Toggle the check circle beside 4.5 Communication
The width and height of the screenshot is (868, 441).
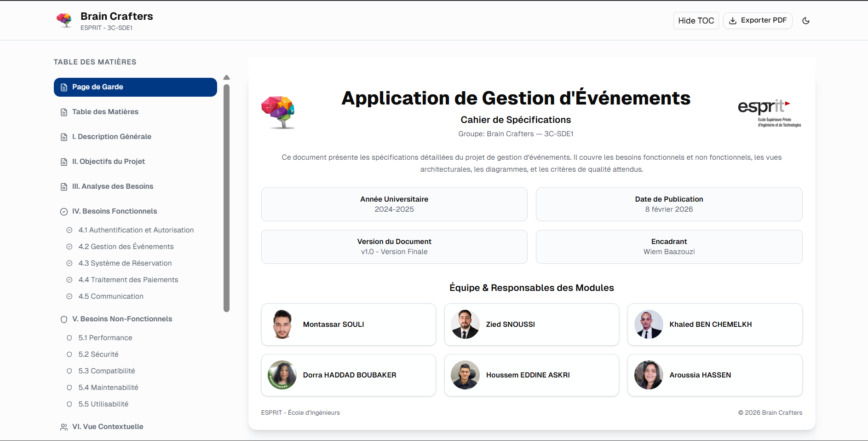70,296
